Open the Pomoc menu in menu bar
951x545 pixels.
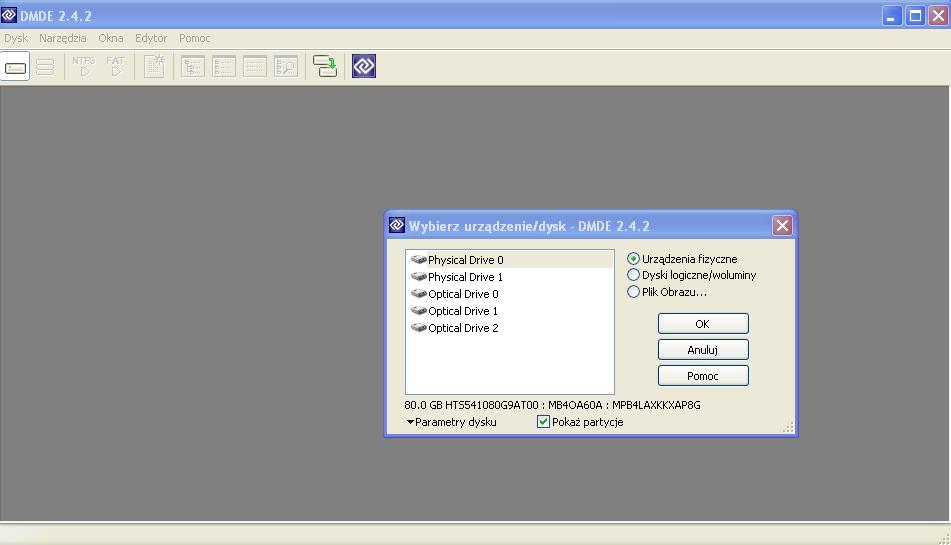pyautogui.click(x=195, y=38)
